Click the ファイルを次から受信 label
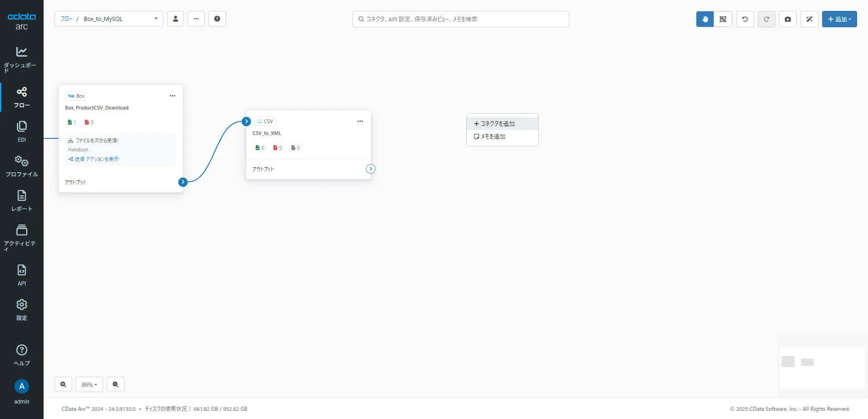Viewport: 868px width, 419px height. pyautogui.click(x=97, y=140)
